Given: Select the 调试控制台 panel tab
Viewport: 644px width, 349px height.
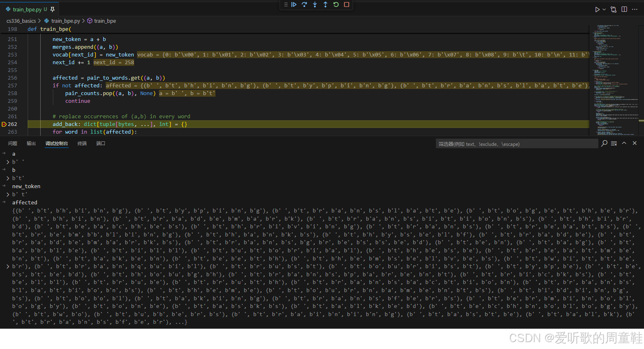Looking at the screenshot, I should click(57, 143).
